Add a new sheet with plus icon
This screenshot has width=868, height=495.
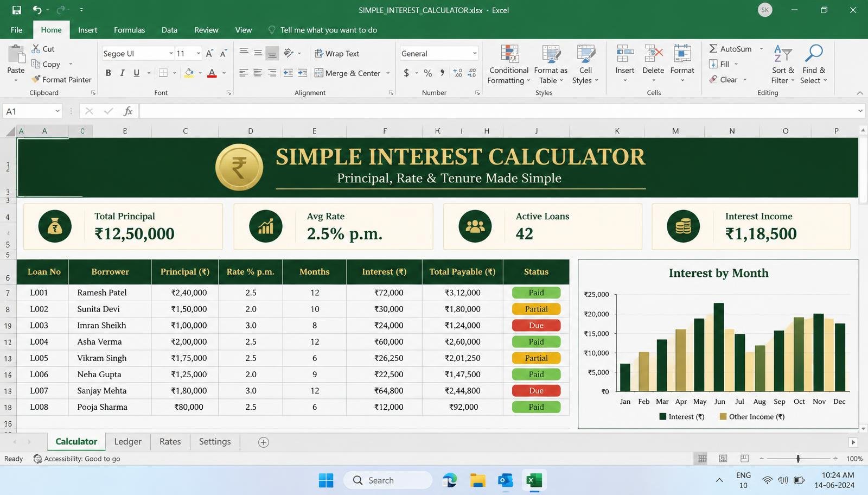pyautogui.click(x=264, y=442)
